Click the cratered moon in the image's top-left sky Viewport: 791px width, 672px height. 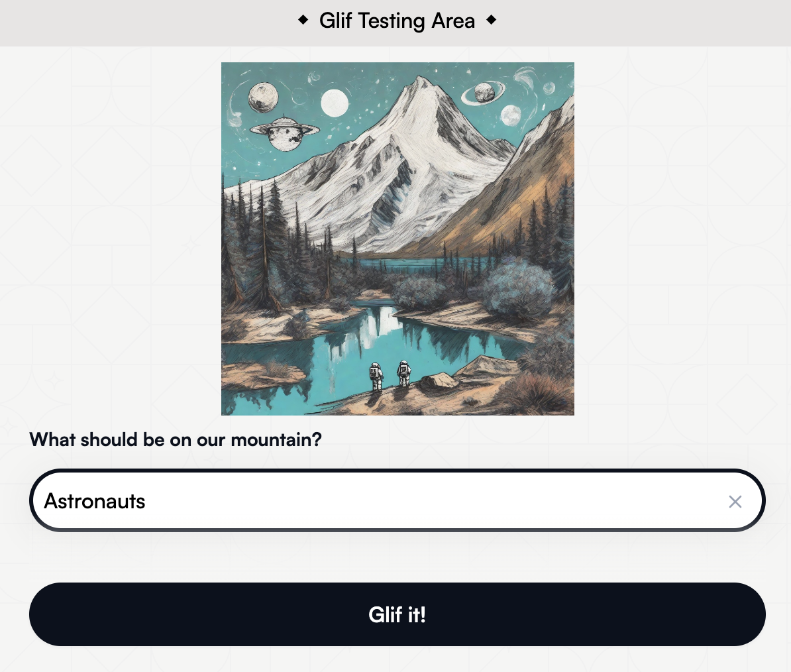[x=263, y=97]
